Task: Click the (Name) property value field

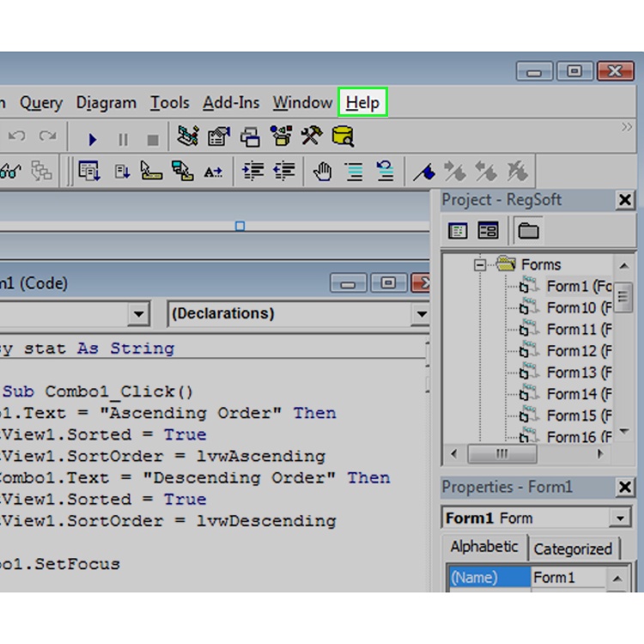Action: click(567, 578)
